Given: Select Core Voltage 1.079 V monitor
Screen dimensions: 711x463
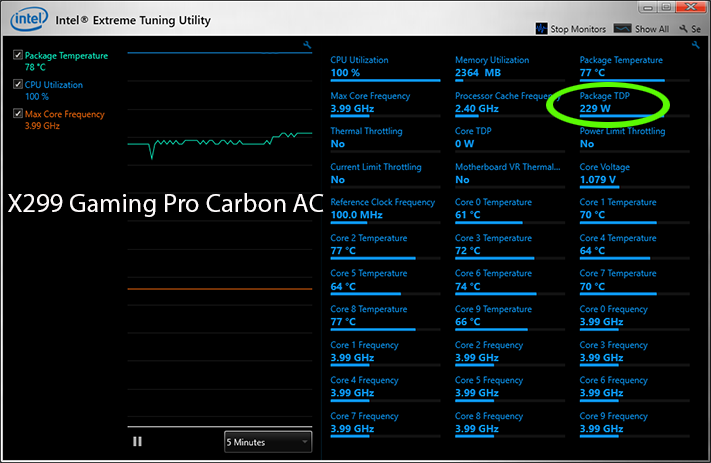Looking at the screenshot, I should coord(634,174).
